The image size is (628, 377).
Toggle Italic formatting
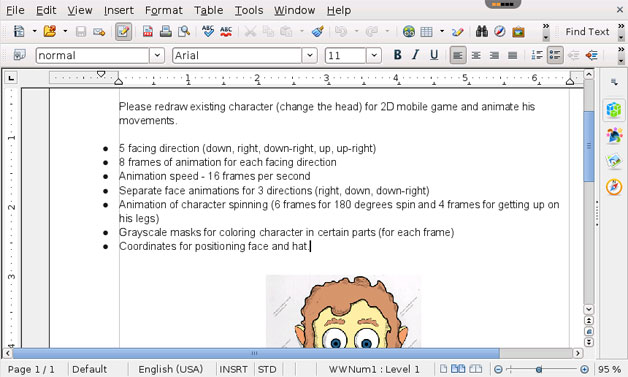tap(415, 55)
